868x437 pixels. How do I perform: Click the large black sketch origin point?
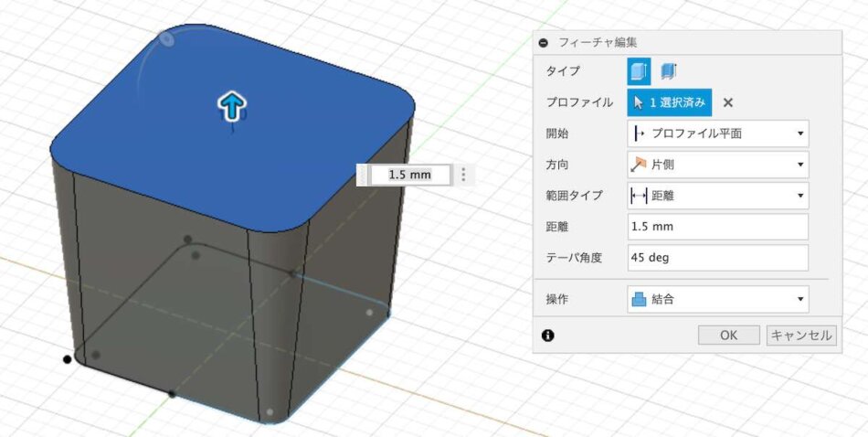pos(67,360)
